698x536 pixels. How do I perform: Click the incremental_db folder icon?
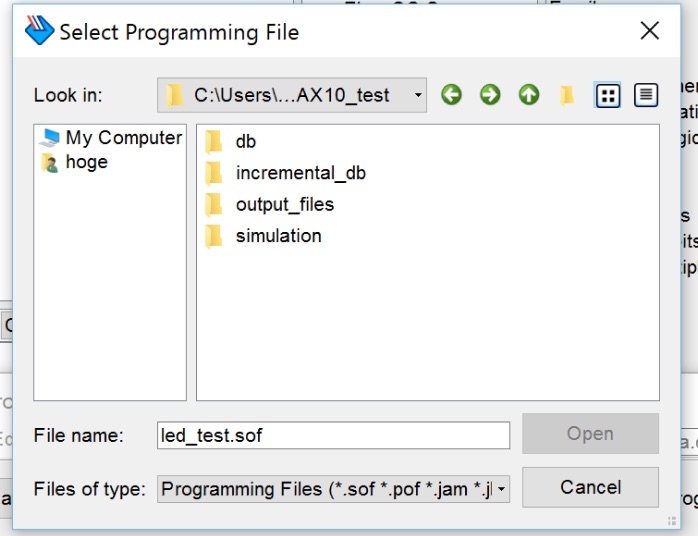tap(214, 173)
